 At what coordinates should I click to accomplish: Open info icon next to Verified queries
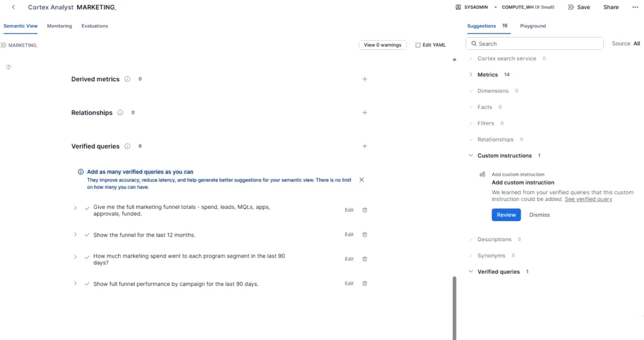127,146
